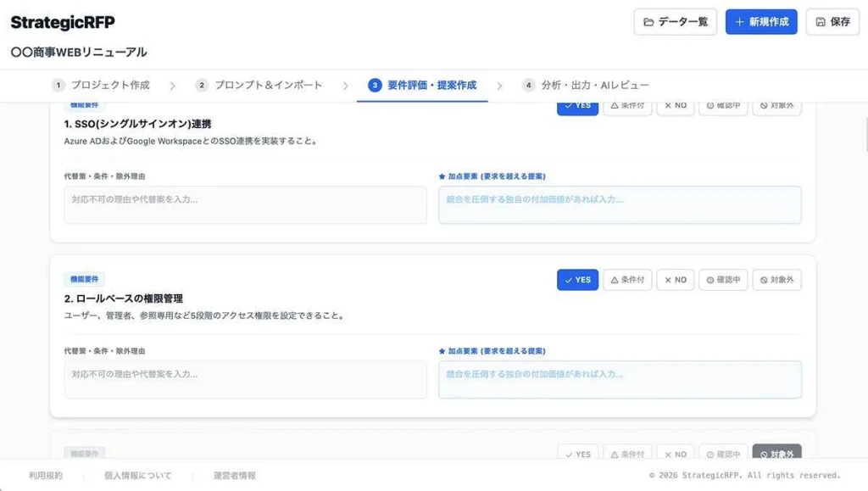Click the floppy disk save icon
This screenshot has height=491, width=868.
pos(821,22)
